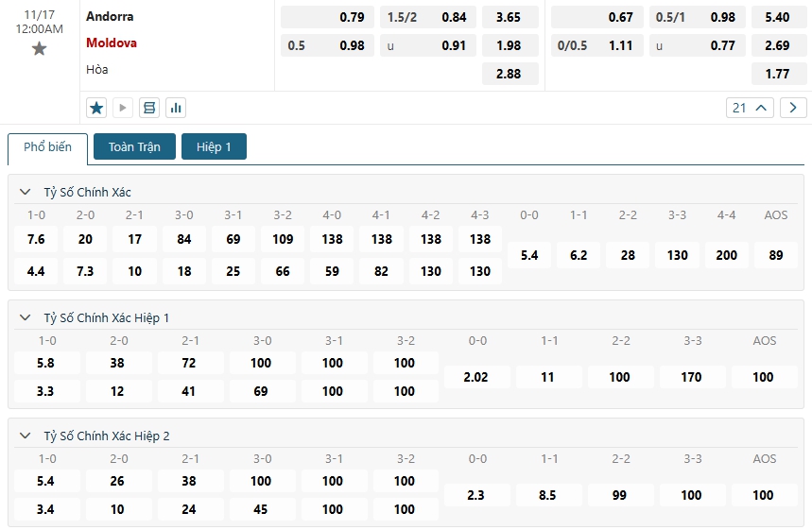Open the statistics bar chart icon
The height and width of the screenshot is (530, 812).
(x=176, y=108)
